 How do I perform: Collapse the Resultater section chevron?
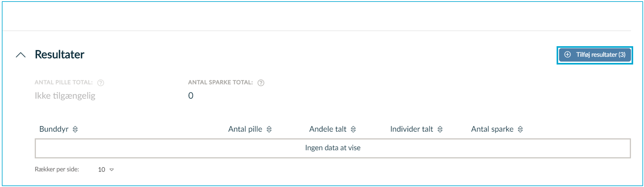(21, 55)
